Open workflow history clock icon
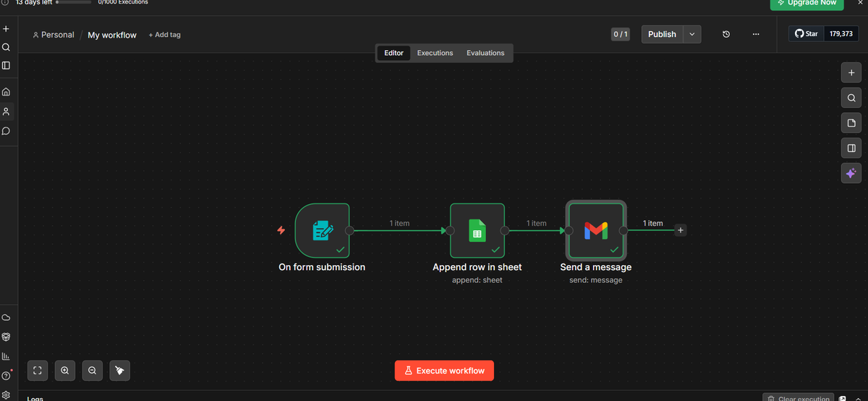Screen dimensions: 868x401 click(726, 34)
